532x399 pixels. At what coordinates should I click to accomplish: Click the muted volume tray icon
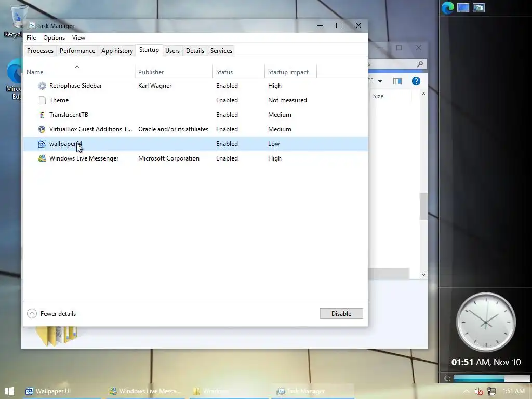point(478,391)
